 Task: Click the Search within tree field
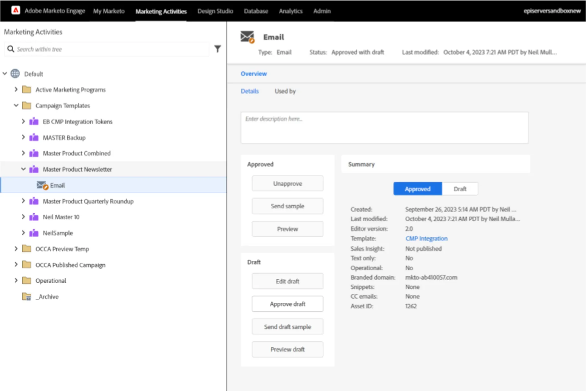pyautogui.click(x=107, y=49)
